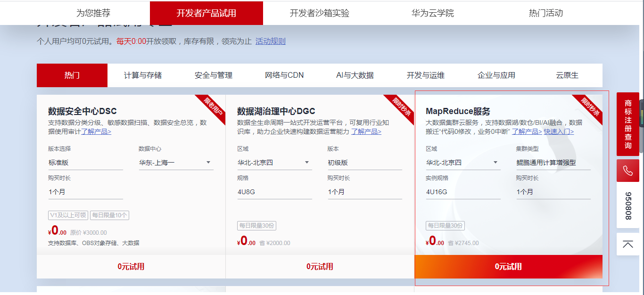
Task: Click 了解产品 link in MapReduce card
Action: (527, 131)
